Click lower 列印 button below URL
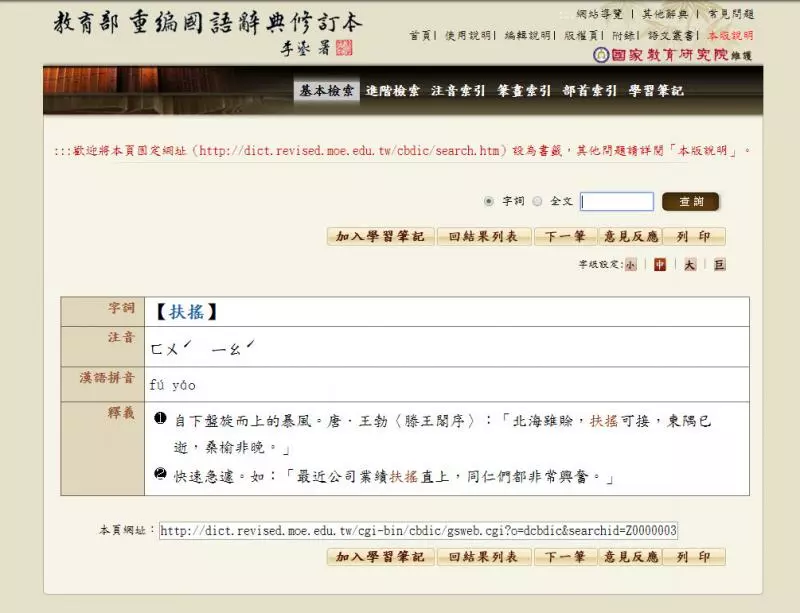Viewport: 800px width, 613px height. tap(694, 556)
